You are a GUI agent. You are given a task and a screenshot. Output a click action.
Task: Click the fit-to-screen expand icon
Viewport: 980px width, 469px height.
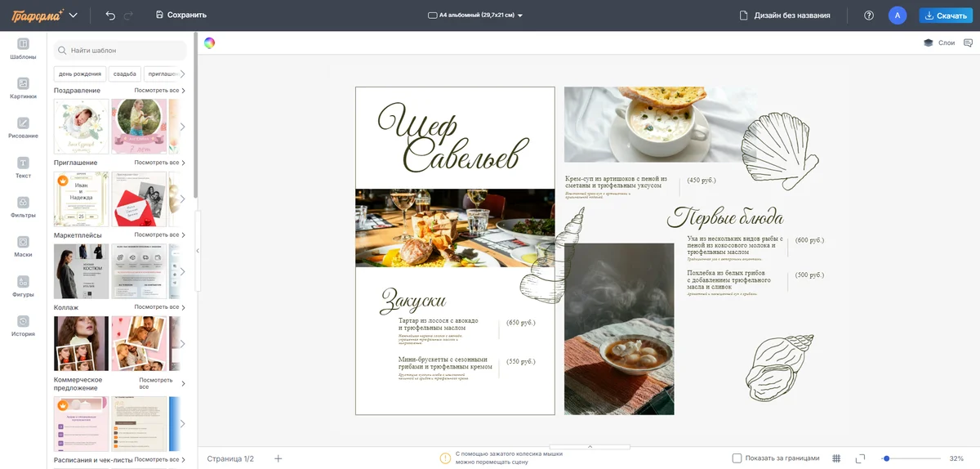coord(860,458)
